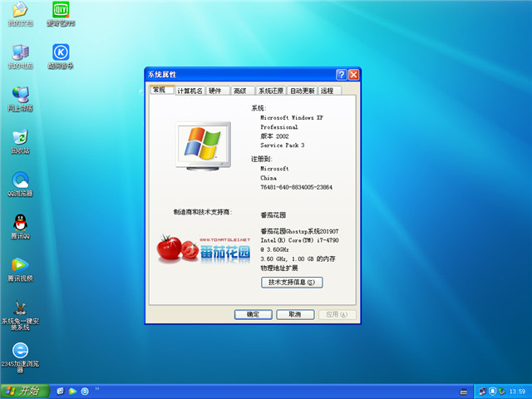Select the 常规 tab

[162, 90]
